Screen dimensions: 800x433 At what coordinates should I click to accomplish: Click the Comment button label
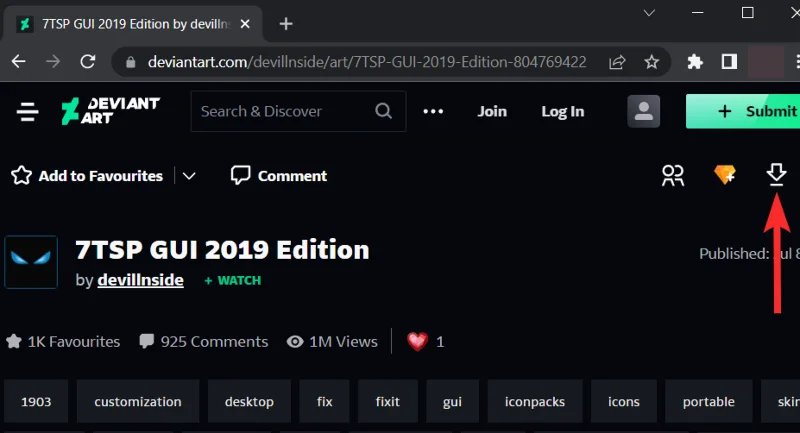(292, 176)
